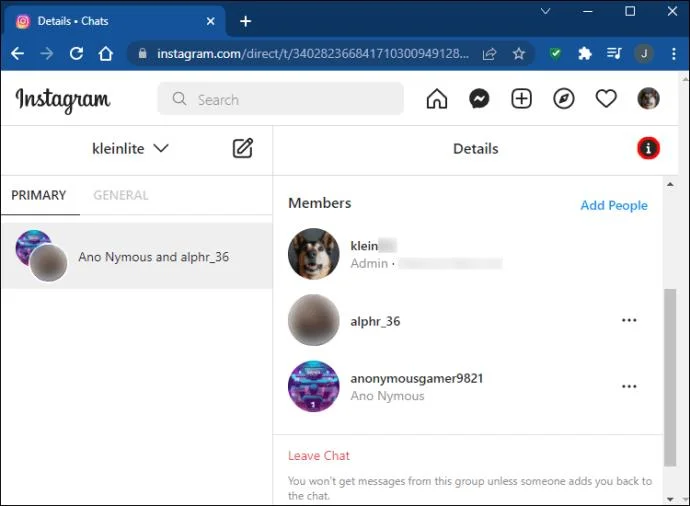Create a new post with the plus icon
Screen dimensions: 690x506
tap(521, 99)
